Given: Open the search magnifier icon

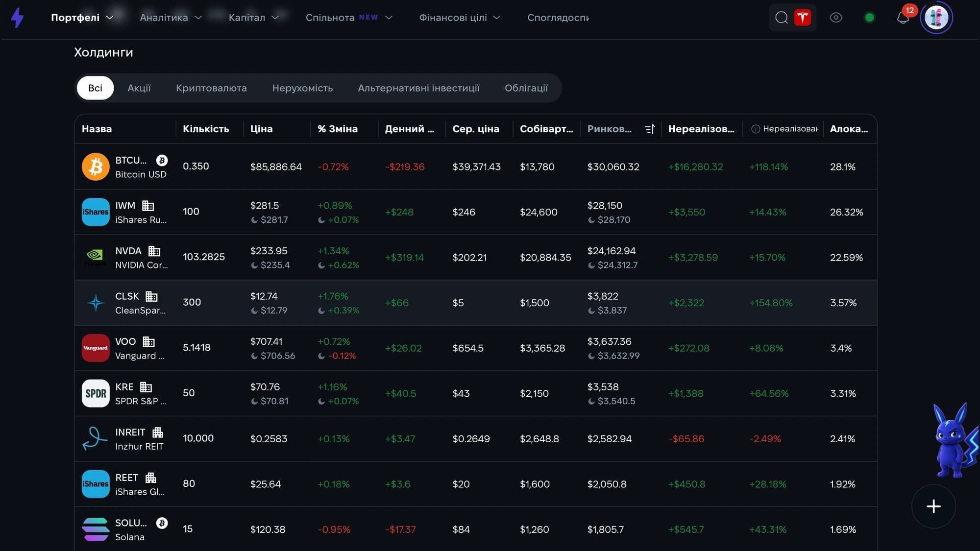Looking at the screenshot, I should tap(782, 18).
